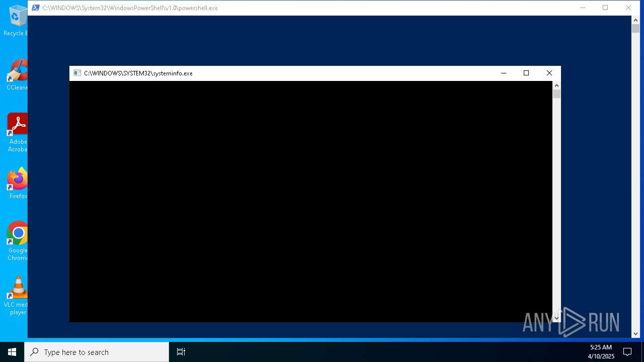The height and width of the screenshot is (362, 644).
Task: Click PowerShell scrollbar up arrow
Action: click(635, 20)
